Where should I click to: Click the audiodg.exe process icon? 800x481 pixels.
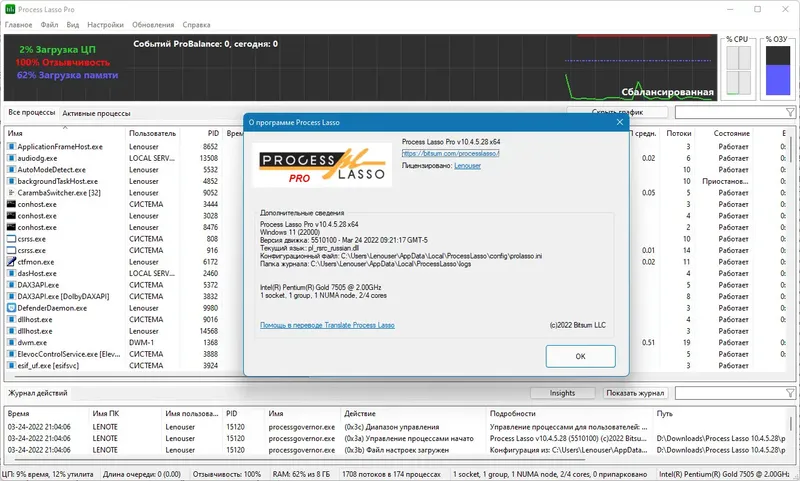11,158
